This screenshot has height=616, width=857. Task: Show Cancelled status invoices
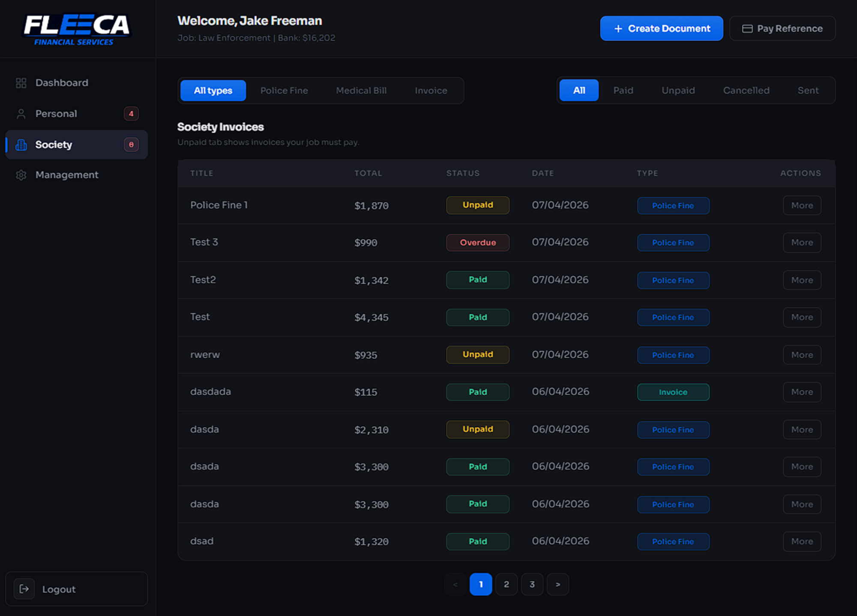(746, 90)
